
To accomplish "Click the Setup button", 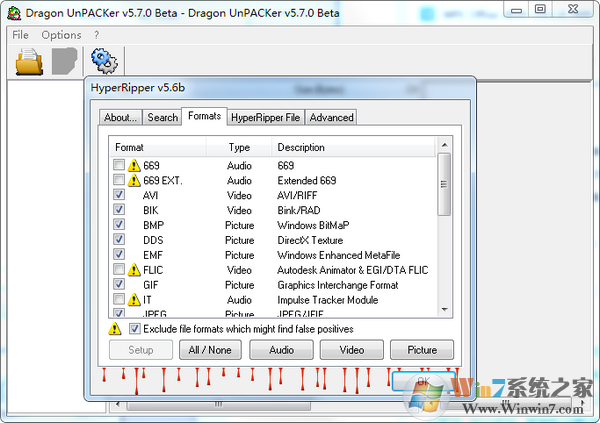I will pyautogui.click(x=140, y=350).
